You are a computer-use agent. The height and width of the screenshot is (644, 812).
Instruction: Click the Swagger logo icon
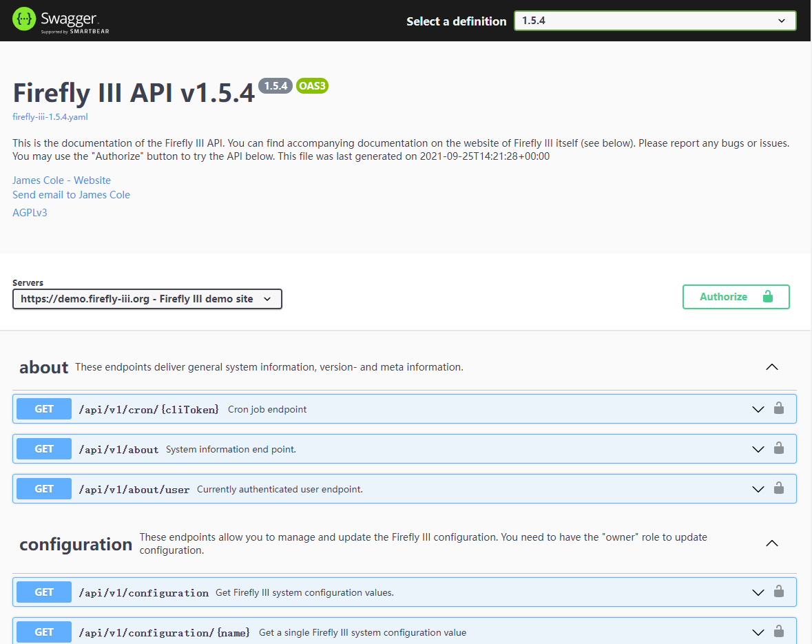[x=23, y=20]
